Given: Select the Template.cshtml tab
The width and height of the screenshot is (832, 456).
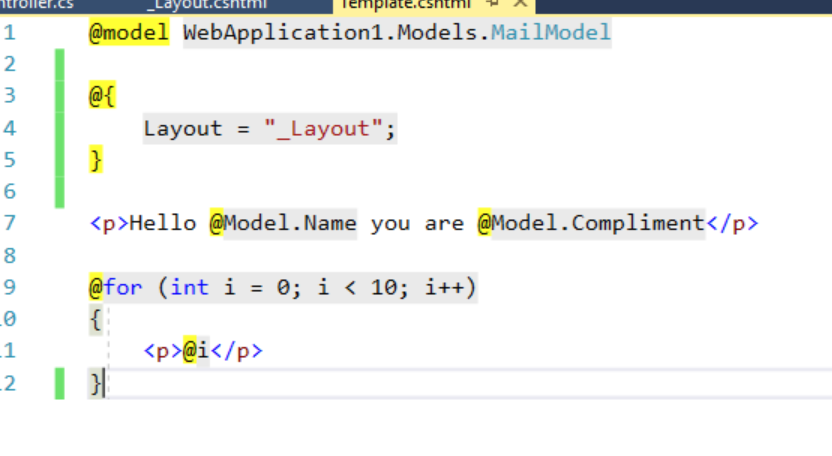Looking at the screenshot, I should [x=406, y=5].
